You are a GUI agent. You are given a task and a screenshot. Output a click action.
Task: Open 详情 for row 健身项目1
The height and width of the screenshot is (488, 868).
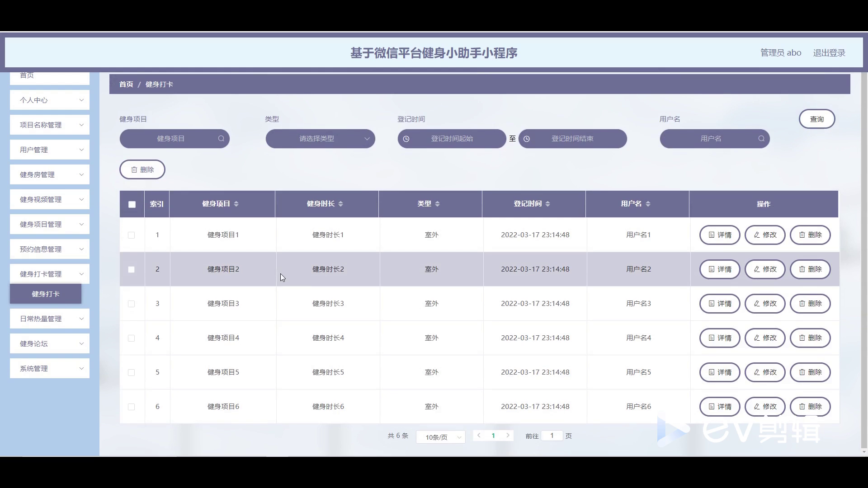(x=720, y=235)
